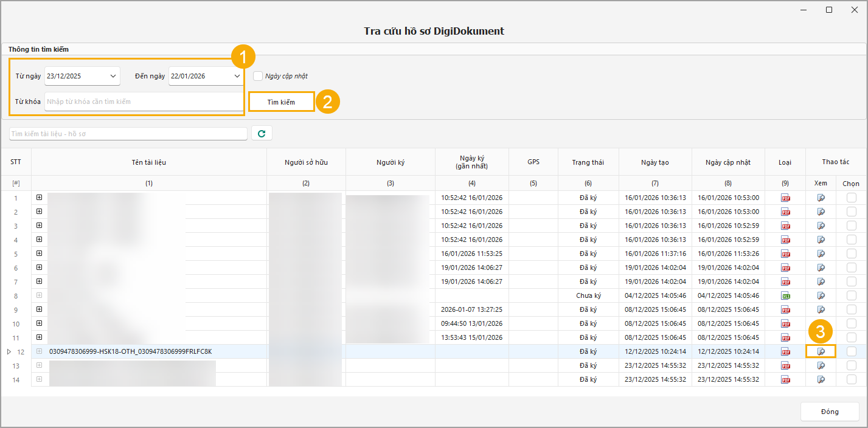Focus the Từ khóa keyword field
This screenshot has width=868, height=428.
coord(144,102)
